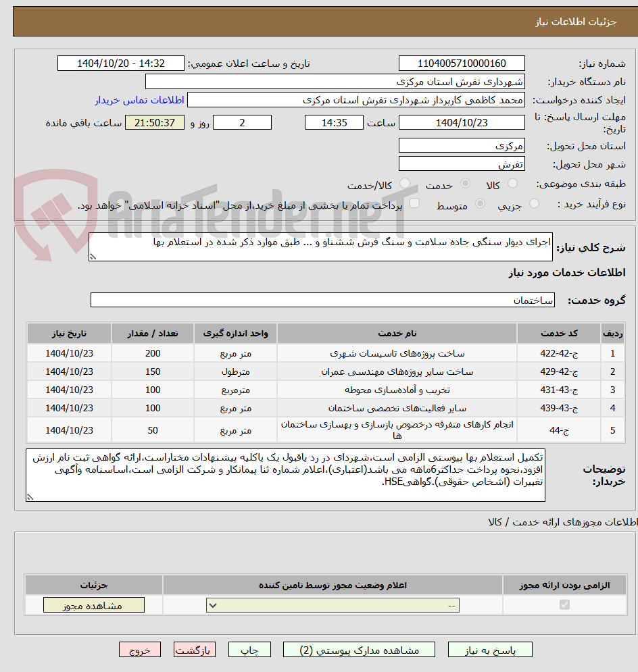Viewport: 638px width, 672px height.
Task: Click the خروج exit button
Action: coord(140,650)
